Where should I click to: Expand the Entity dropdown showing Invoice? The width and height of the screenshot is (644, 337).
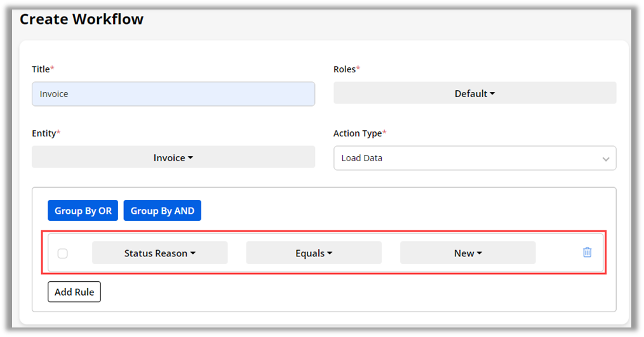click(173, 157)
